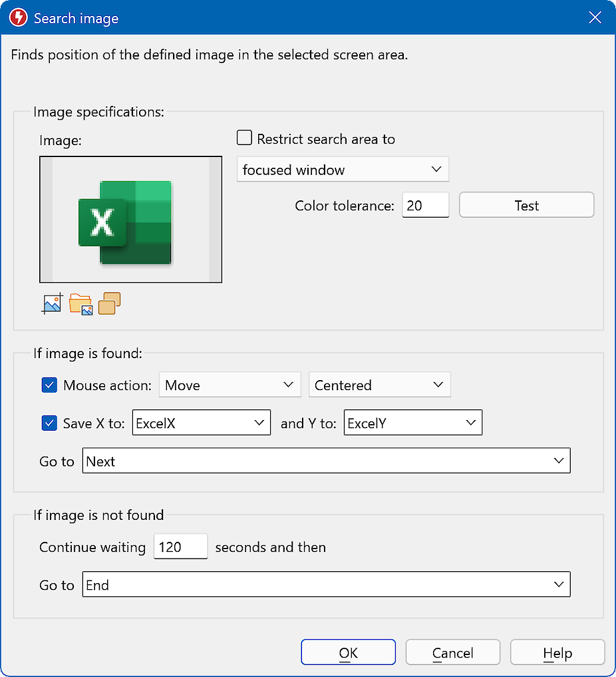Screen dimensions: 616x677
Task: Open the ExcelY variable dropdown
Action: [412, 423]
